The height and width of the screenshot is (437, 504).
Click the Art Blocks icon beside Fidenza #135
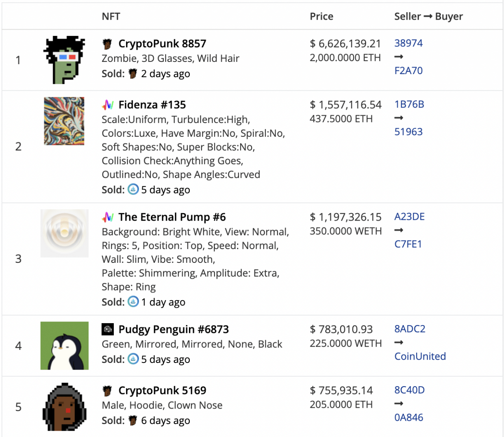pyautogui.click(x=108, y=105)
